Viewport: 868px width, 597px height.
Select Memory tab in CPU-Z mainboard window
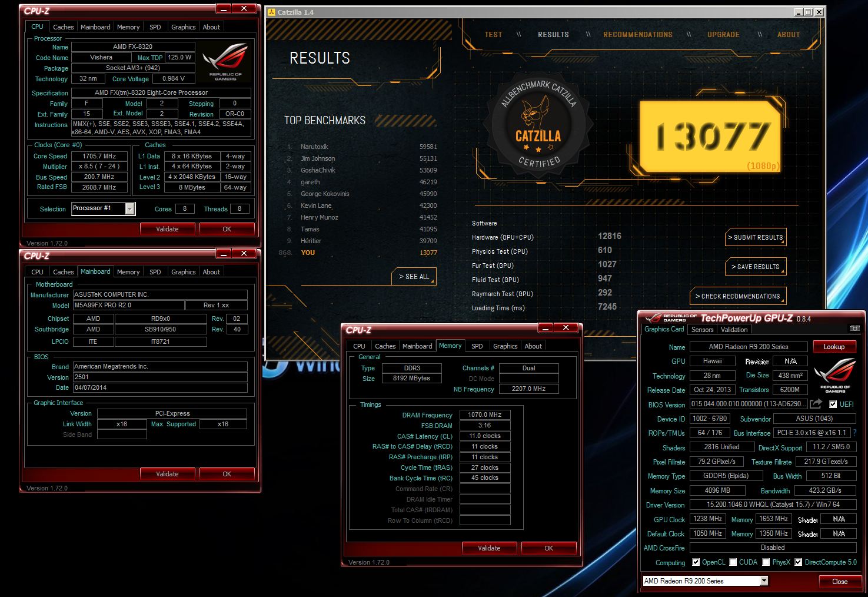[x=128, y=272]
